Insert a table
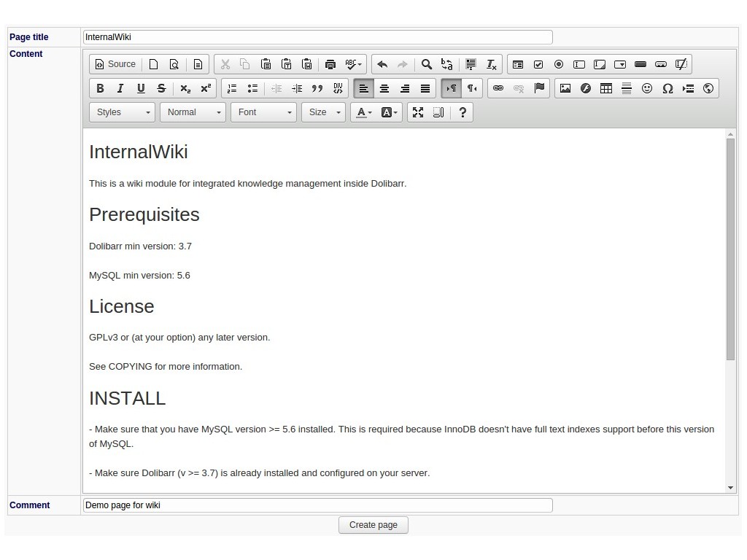Viewport: 747px width, 560px height. 606,88
